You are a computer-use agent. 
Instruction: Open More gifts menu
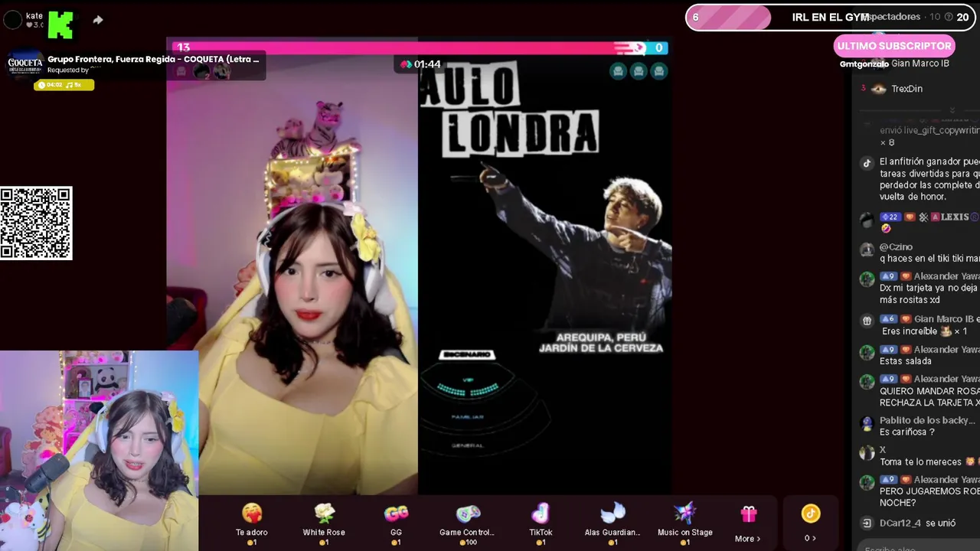748,523
